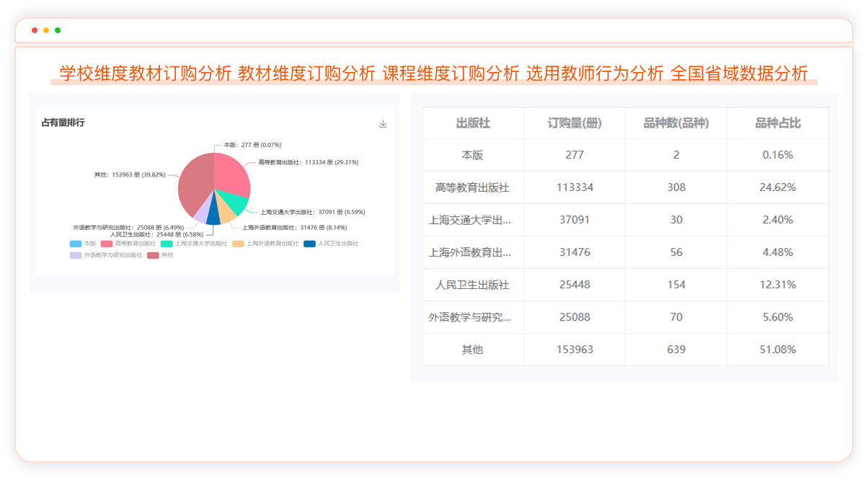
Task: Click variety count 639 cell
Action: (x=676, y=350)
